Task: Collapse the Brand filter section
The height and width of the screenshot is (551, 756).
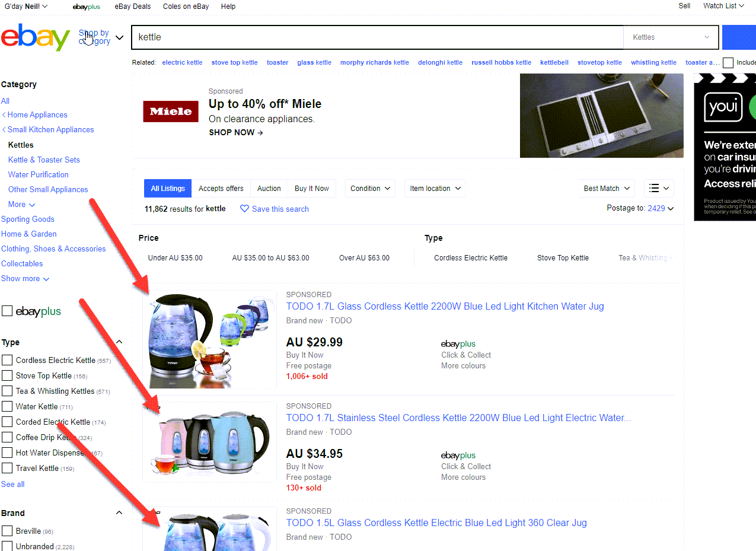Action: tap(119, 513)
